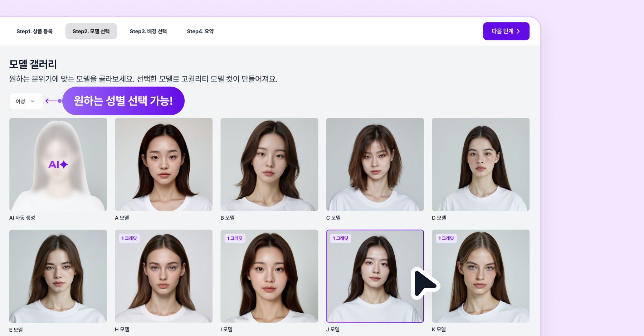Select the Step2. 모델 선택 tab
644x336 pixels.
[x=91, y=31]
